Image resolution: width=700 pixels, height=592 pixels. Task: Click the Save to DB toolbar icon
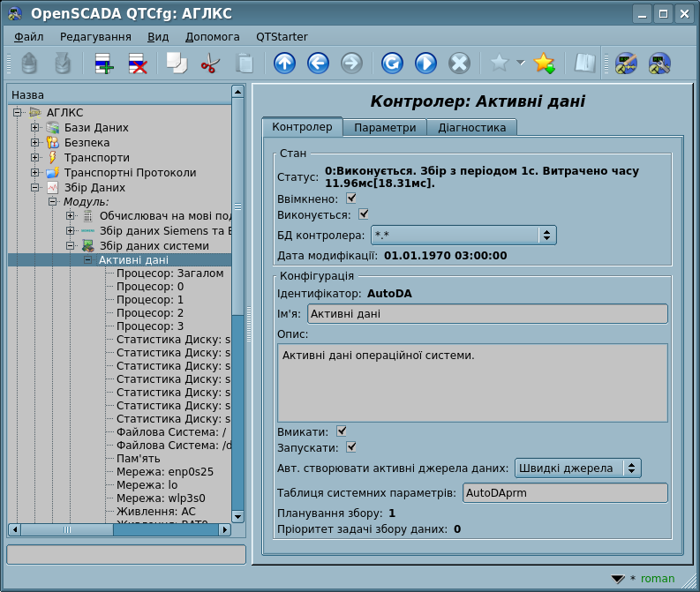[63, 63]
